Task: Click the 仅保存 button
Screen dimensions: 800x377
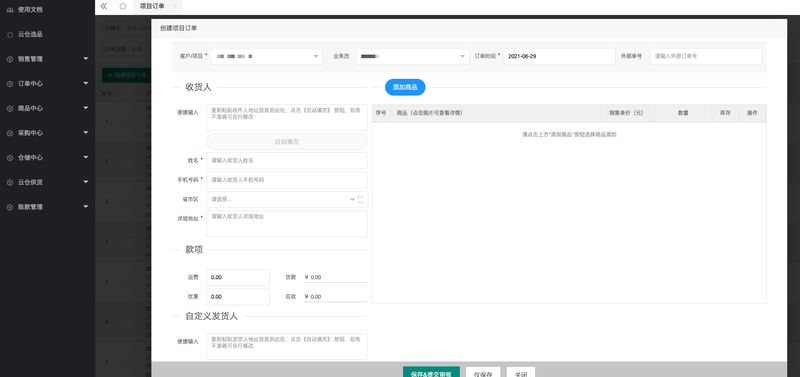Action: click(483, 372)
